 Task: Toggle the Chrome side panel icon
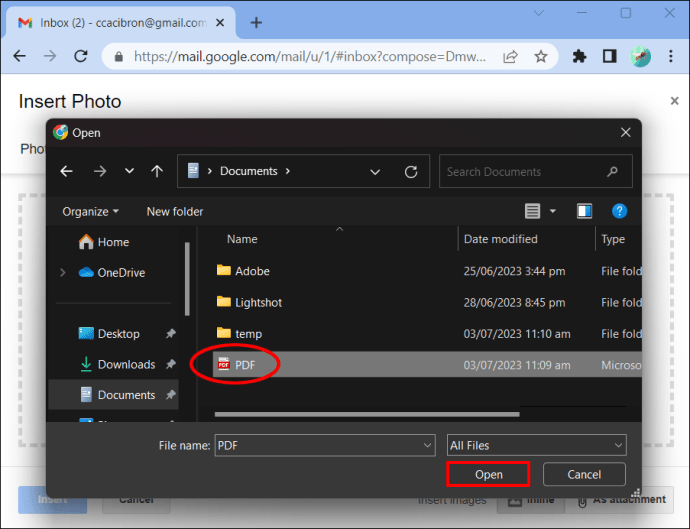(x=609, y=56)
